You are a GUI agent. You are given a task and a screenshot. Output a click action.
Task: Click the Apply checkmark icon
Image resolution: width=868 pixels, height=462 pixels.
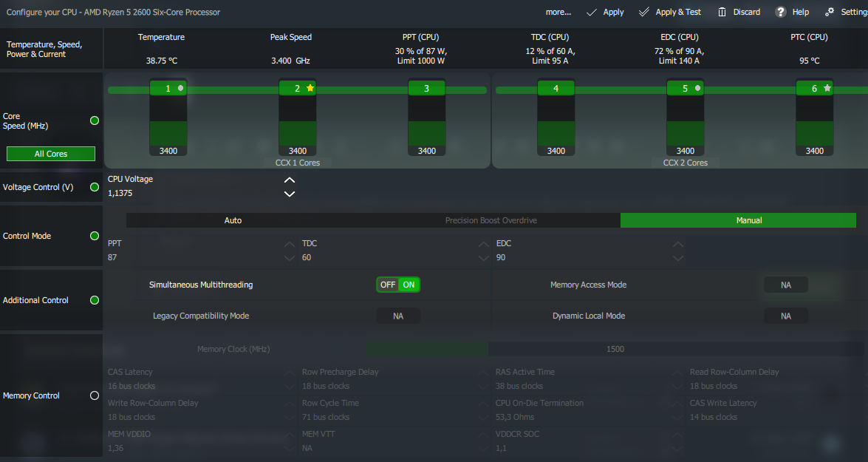(591, 12)
